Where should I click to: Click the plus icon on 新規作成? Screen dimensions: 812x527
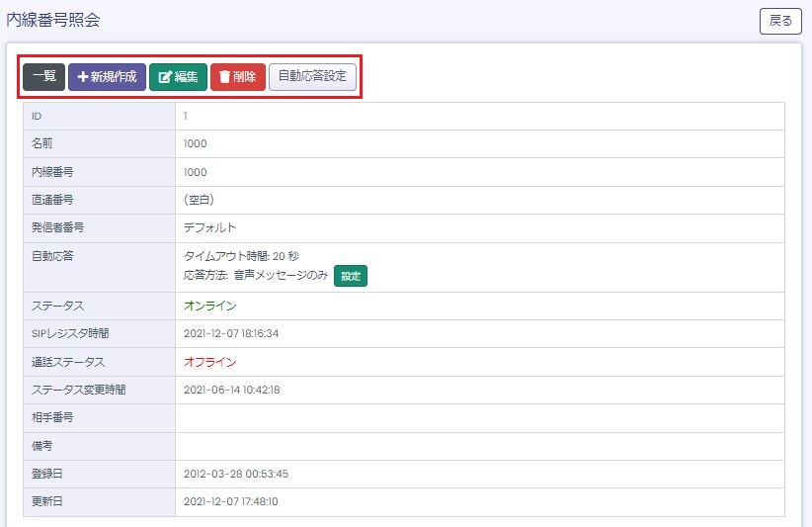(x=83, y=77)
